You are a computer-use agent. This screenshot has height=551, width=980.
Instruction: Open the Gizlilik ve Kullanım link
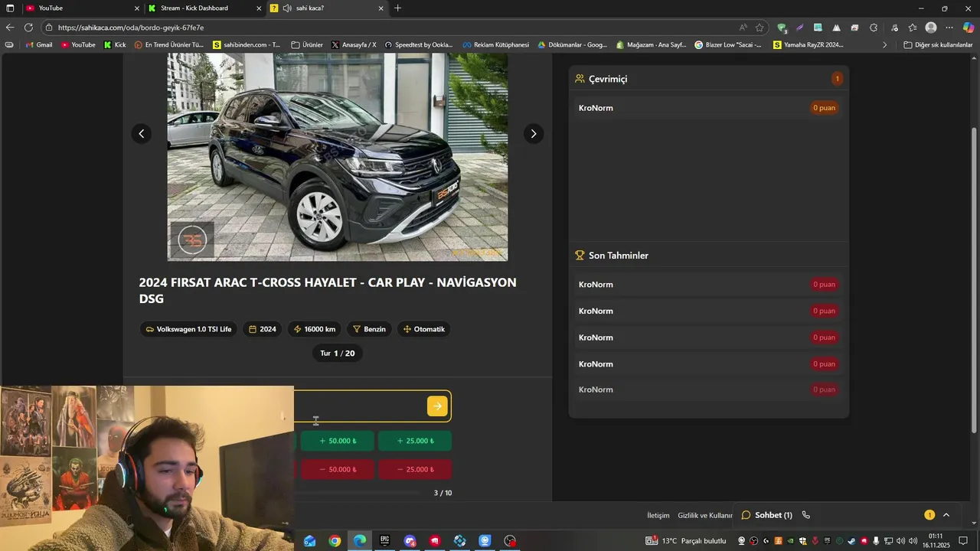point(705,516)
